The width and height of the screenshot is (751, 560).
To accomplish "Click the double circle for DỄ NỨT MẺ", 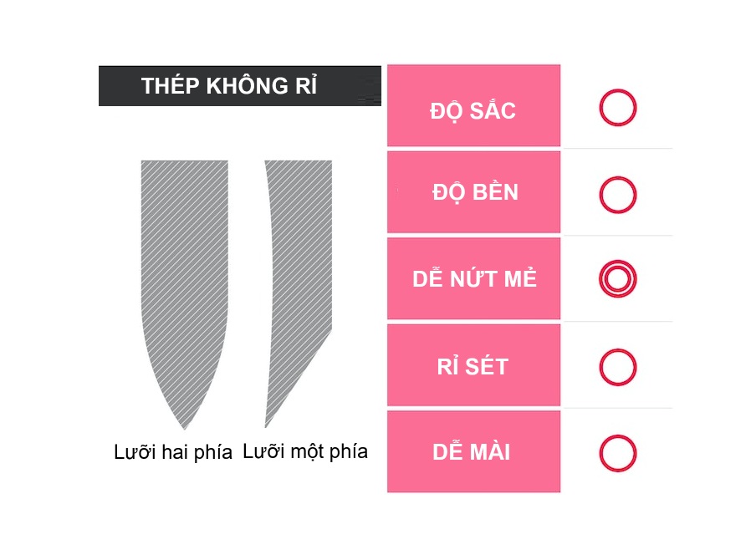I will pyautogui.click(x=617, y=279).
